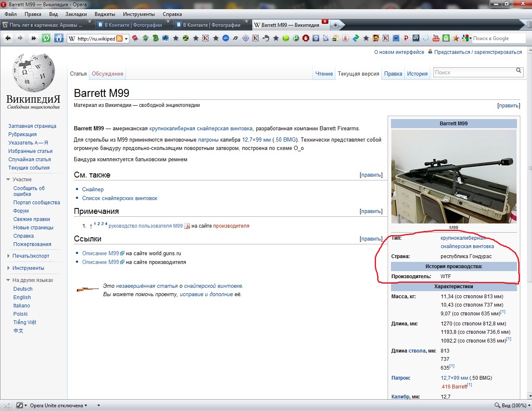Click the search magnifier icon in Wikipedia search
Viewport: 532px width, 411px height.
click(519, 71)
